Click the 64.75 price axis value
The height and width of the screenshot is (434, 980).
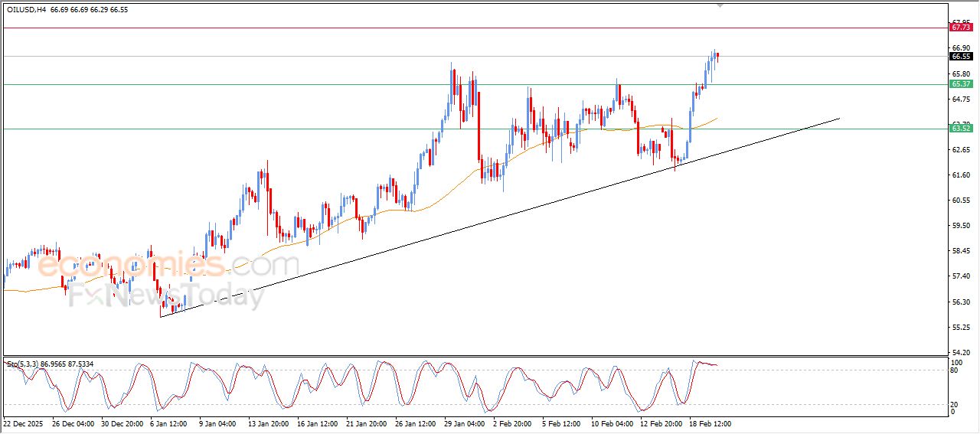tap(961, 99)
